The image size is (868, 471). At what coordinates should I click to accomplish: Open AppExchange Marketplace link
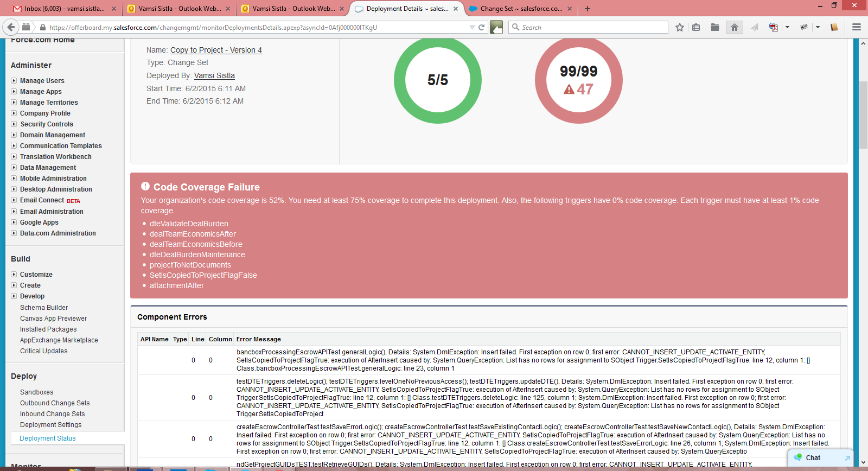pos(59,340)
